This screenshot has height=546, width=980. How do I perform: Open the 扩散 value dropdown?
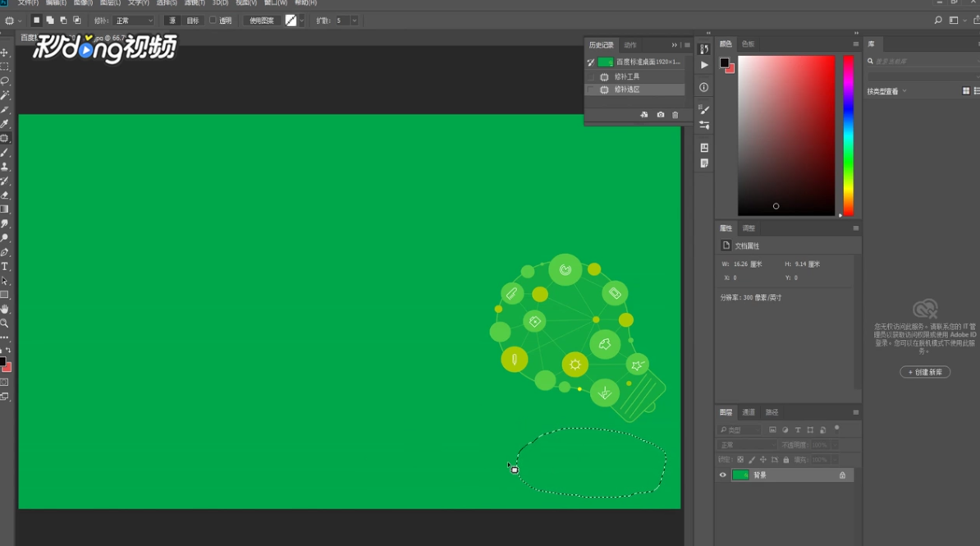tap(355, 21)
